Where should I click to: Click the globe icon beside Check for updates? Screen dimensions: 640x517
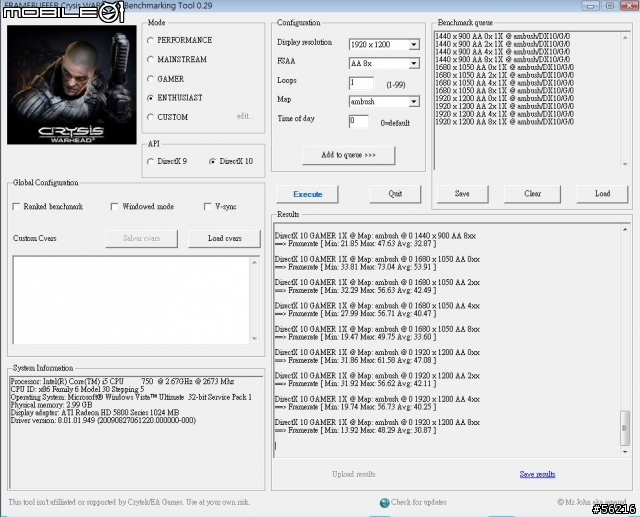pyautogui.click(x=384, y=503)
